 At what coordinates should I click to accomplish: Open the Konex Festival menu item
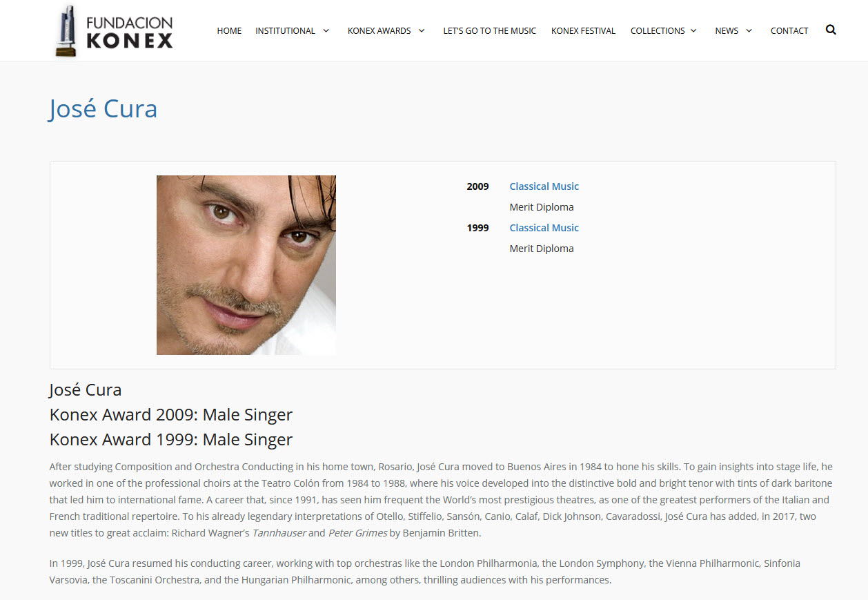click(583, 30)
